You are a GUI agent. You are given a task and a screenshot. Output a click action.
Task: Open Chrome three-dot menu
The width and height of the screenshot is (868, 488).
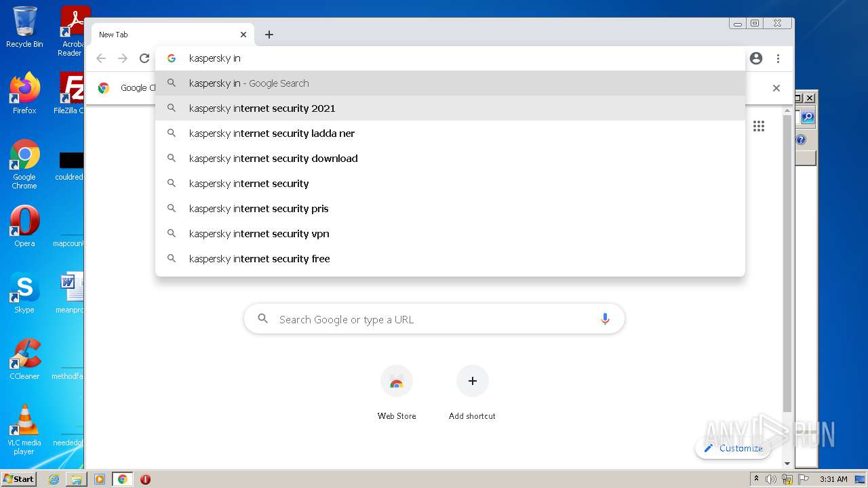(x=778, y=58)
